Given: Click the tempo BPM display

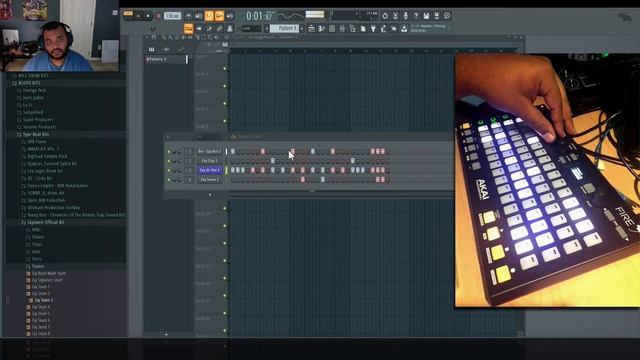Looking at the screenshot, I should click(x=172, y=16).
